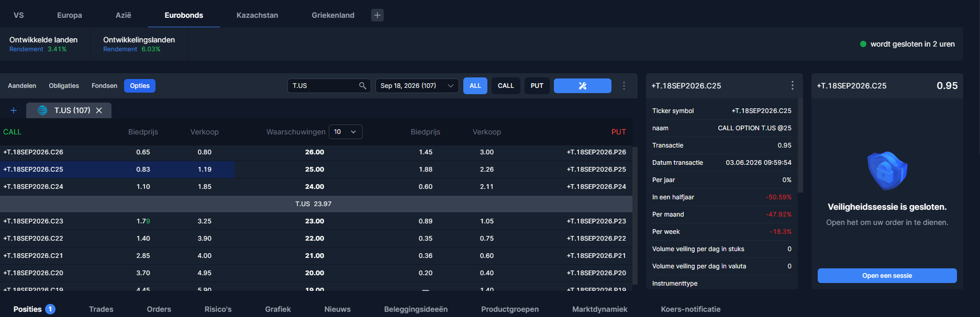Filter to CALL options only

[506, 86]
